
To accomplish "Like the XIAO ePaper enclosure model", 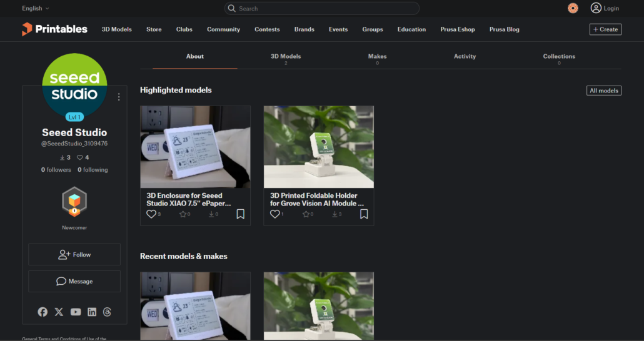I will pyautogui.click(x=151, y=214).
